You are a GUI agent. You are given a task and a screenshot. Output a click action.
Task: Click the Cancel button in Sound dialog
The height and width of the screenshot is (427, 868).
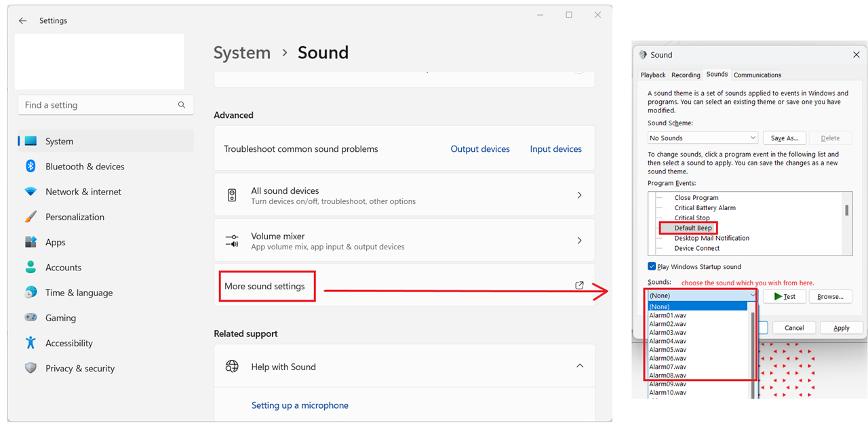(794, 327)
